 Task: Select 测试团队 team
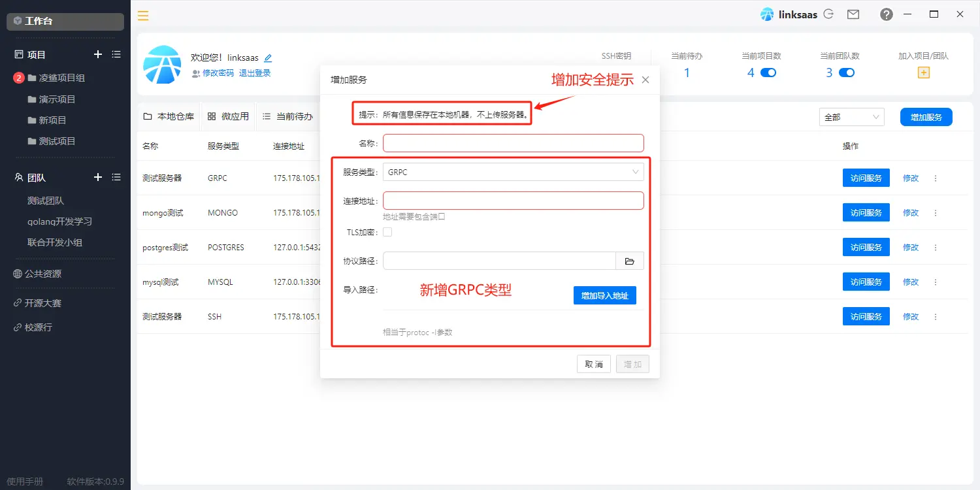point(46,201)
